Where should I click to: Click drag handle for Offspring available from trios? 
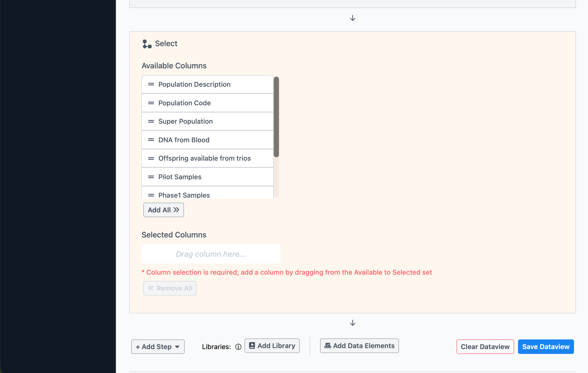tap(151, 158)
